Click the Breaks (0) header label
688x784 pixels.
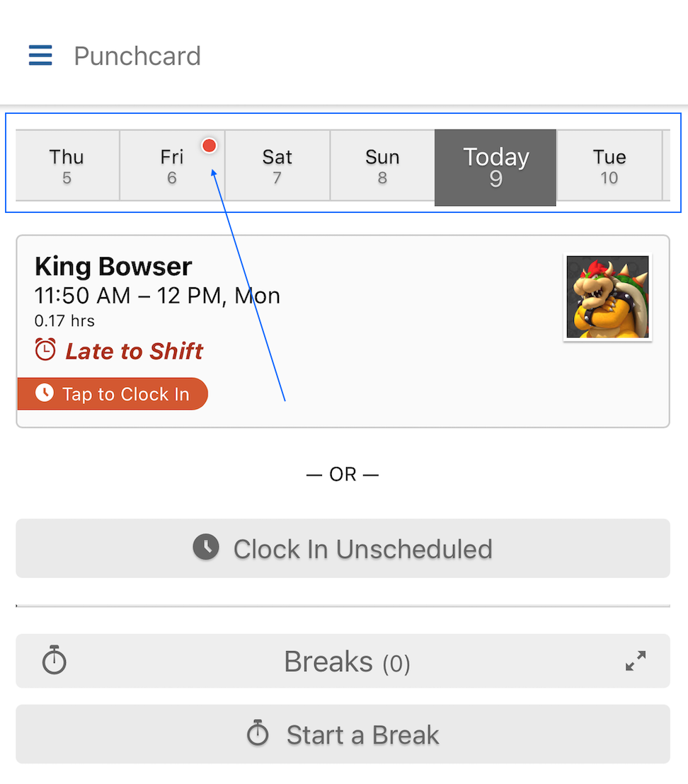[347, 662]
